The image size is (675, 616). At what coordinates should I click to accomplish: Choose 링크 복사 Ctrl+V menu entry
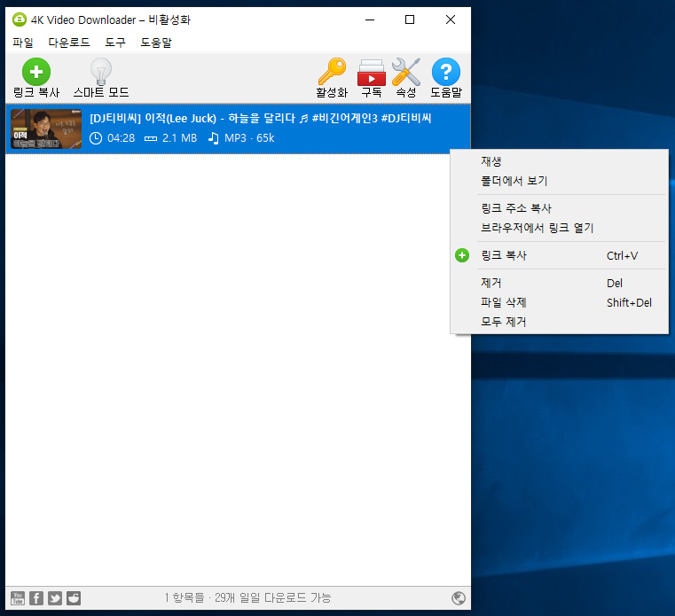pos(559,255)
